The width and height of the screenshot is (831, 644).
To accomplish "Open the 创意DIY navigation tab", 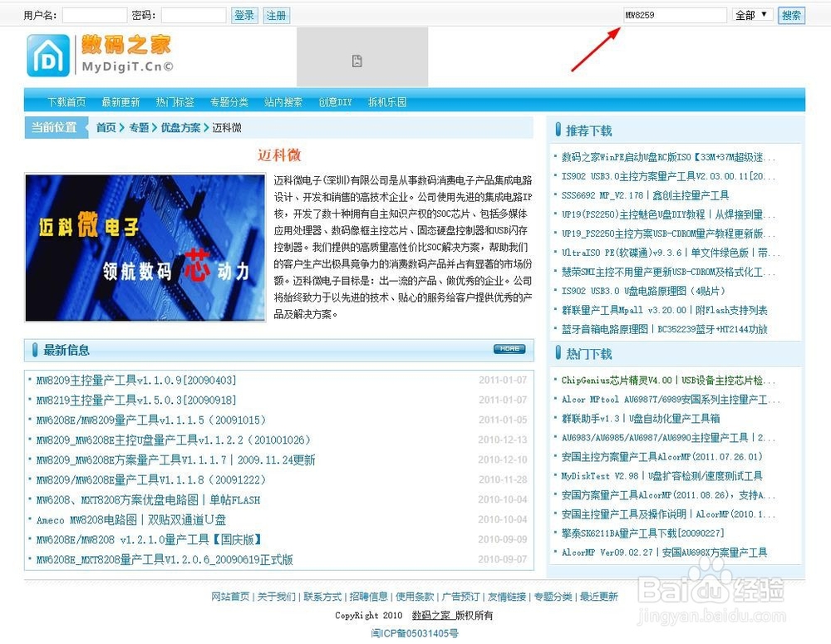I will [x=335, y=101].
